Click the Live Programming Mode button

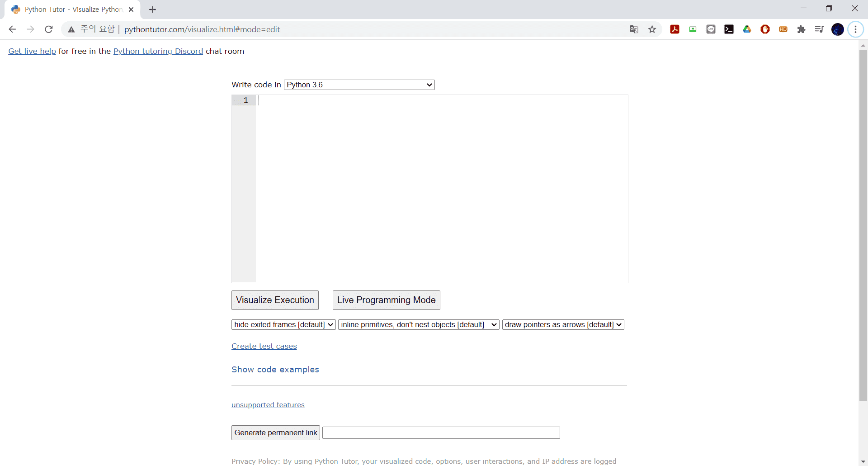click(386, 300)
